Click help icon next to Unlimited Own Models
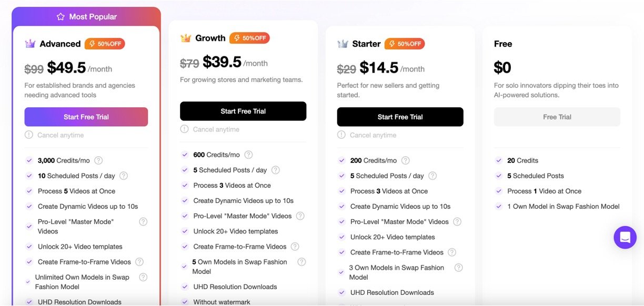Viewport: 644px width, 306px height. 143,277
